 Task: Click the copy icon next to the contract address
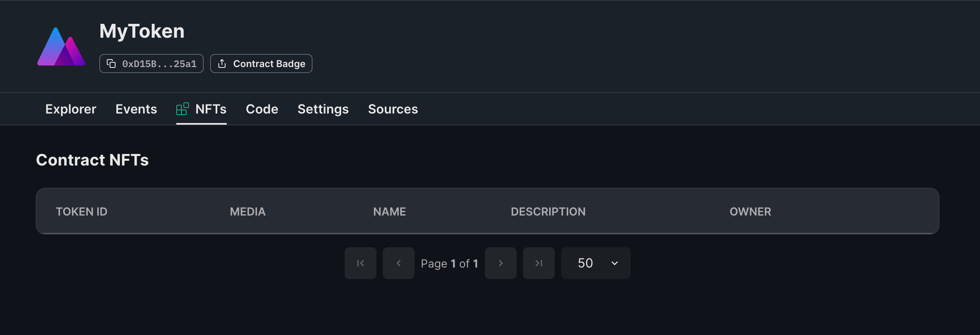point(112,63)
